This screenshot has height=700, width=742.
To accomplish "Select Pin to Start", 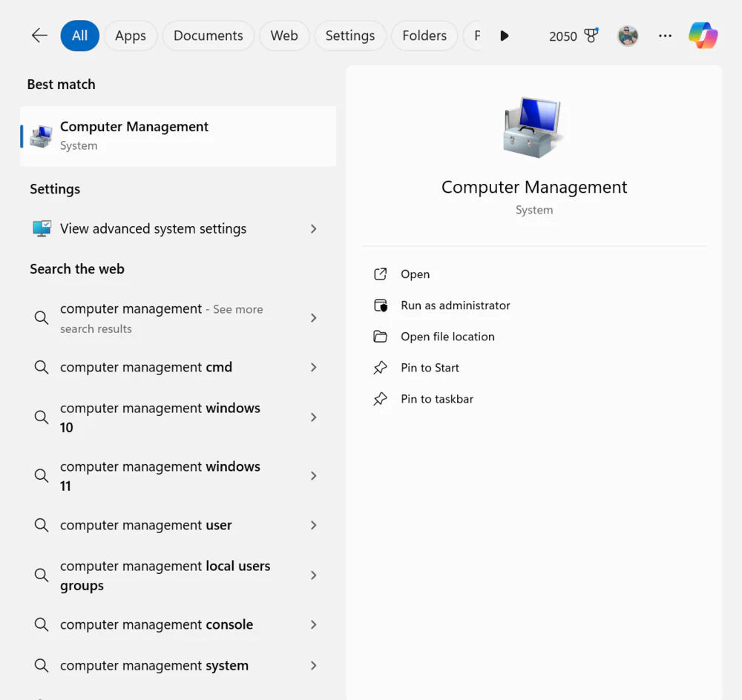I will (430, 368).
